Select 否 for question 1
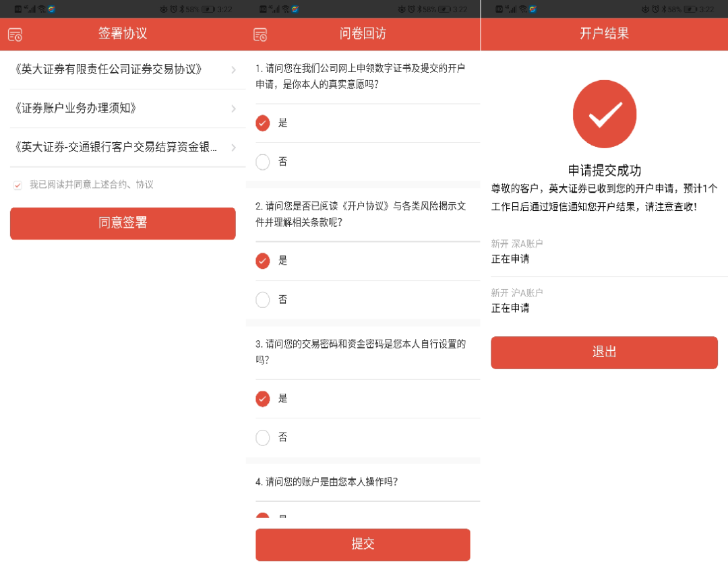 tap(263, 162)
